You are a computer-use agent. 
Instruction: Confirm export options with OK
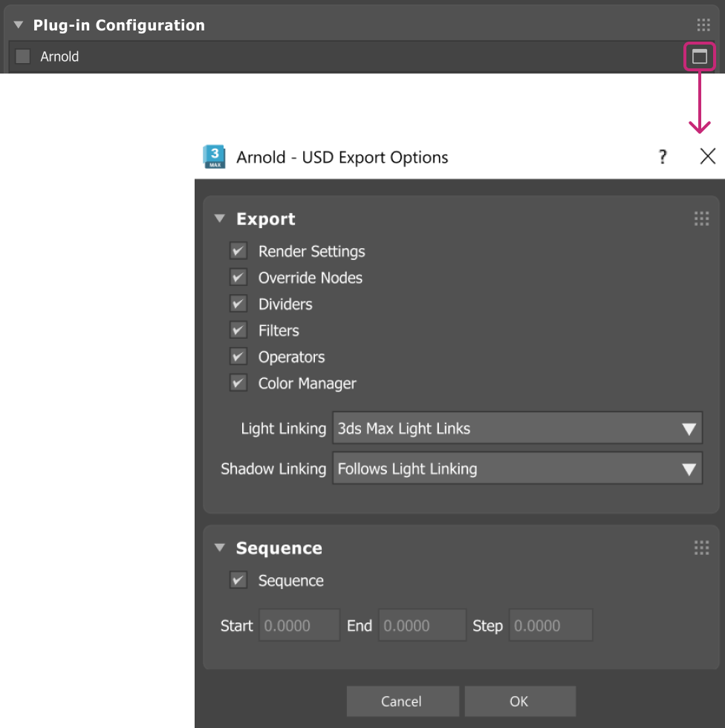tap(519, 701)
